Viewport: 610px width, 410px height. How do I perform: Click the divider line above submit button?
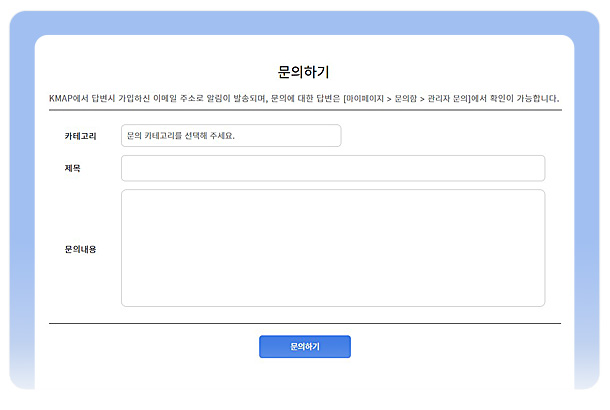pyautogui.click(x=304, y=324)
